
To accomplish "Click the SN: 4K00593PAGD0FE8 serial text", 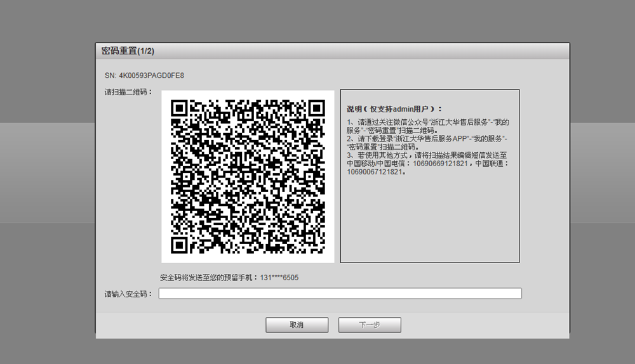I will pyautogui.click(x=144, y=75).
